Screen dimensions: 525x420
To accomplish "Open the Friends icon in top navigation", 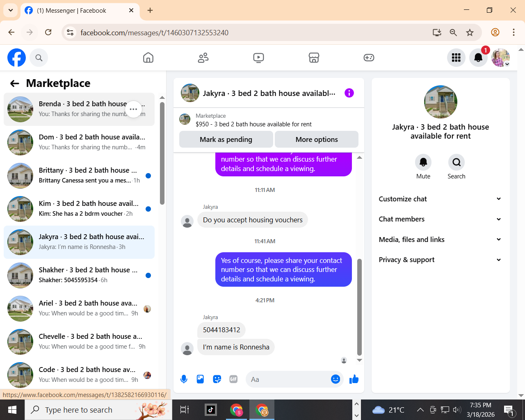I will [x=203, y=58].
